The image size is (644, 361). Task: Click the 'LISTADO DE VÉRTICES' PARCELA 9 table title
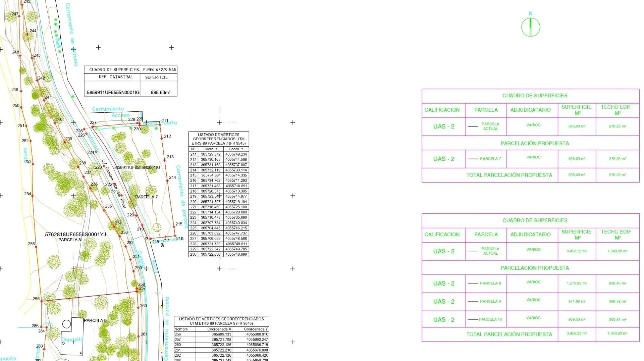coord(221,321)
